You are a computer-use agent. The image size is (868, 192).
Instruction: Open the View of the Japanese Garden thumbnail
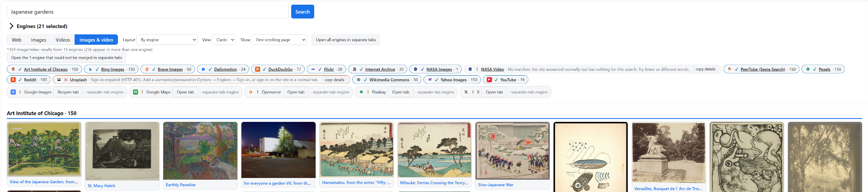(x=44, y=150)
